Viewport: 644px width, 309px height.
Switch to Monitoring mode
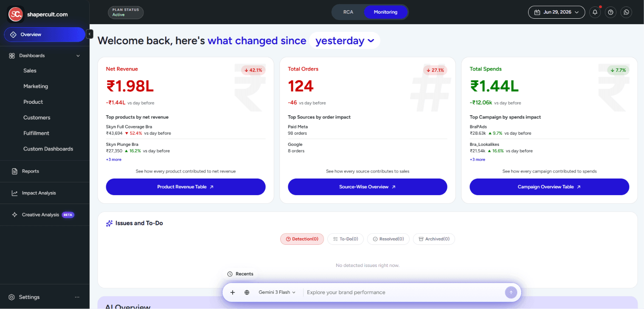coord(385,12)
